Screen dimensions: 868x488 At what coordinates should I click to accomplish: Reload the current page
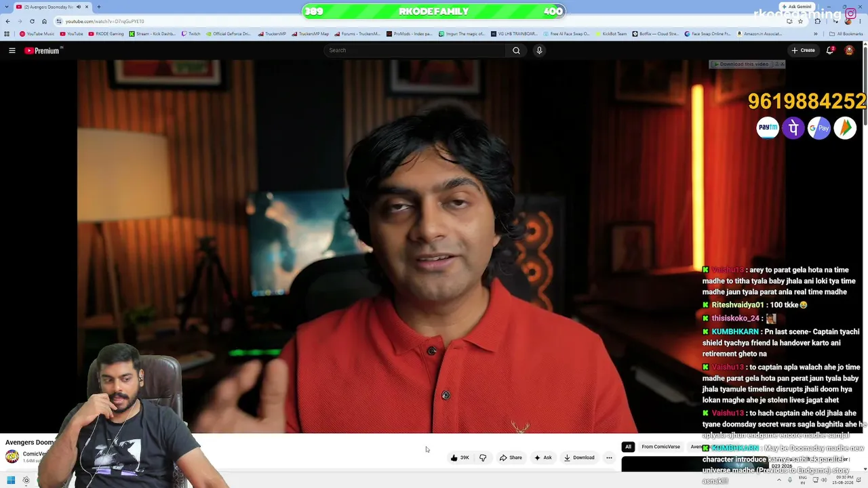[x=32, y=21]
